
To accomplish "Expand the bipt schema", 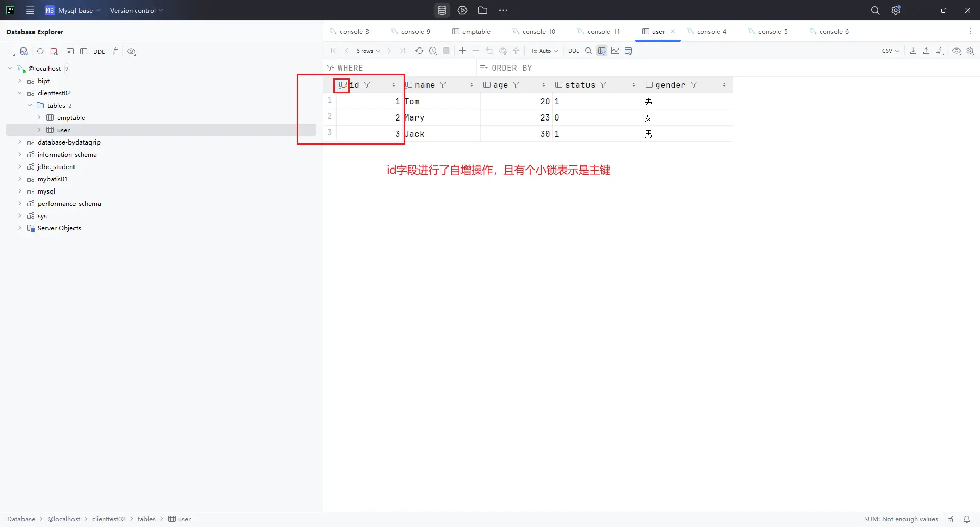I will 20,81.
